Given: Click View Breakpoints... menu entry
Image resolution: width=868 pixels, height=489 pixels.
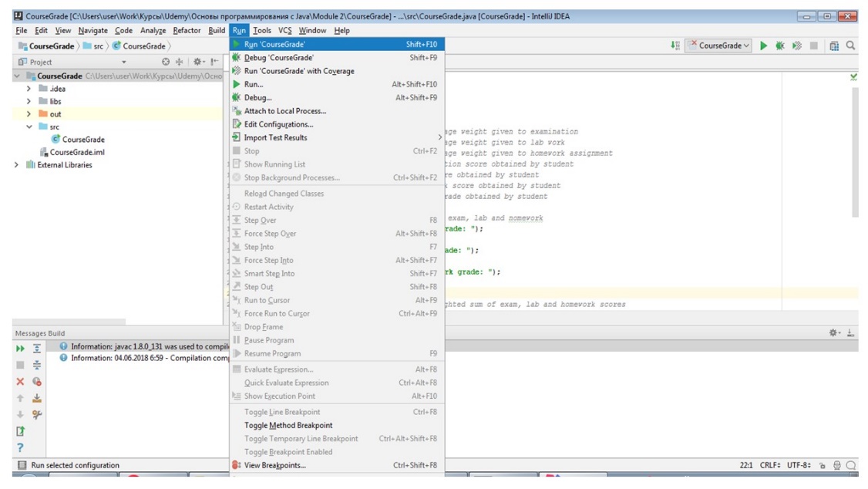Looking at the screenshot, I should coord(274,466).
